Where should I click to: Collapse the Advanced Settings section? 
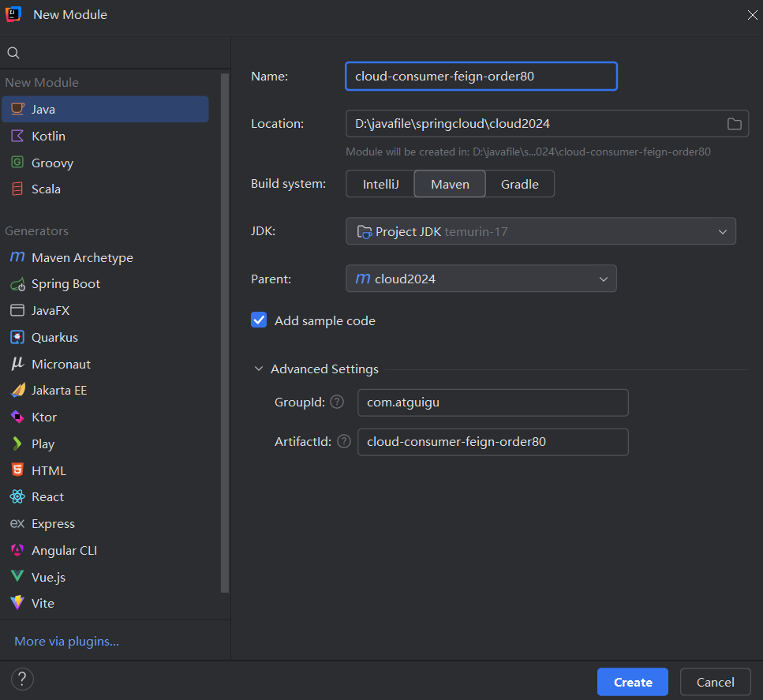pyautogui.click(x=259, y=369)
